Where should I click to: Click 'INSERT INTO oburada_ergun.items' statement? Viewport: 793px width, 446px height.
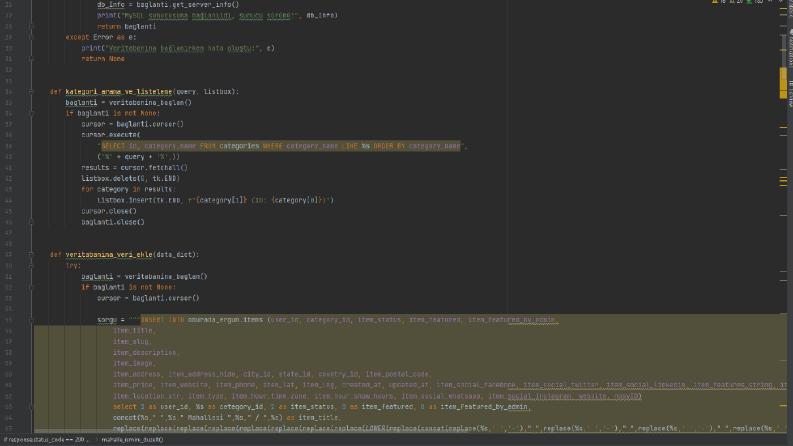pyautogui.click(x=202, y=320)
